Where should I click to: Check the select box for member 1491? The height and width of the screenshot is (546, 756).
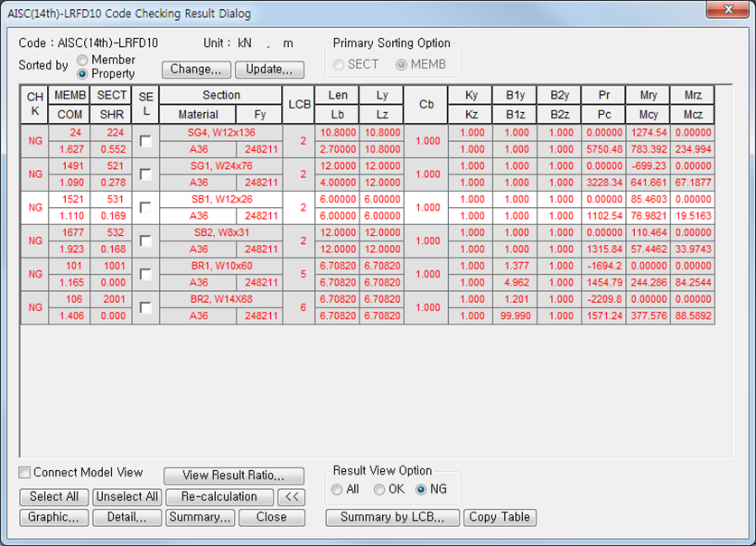click(145, 174)
